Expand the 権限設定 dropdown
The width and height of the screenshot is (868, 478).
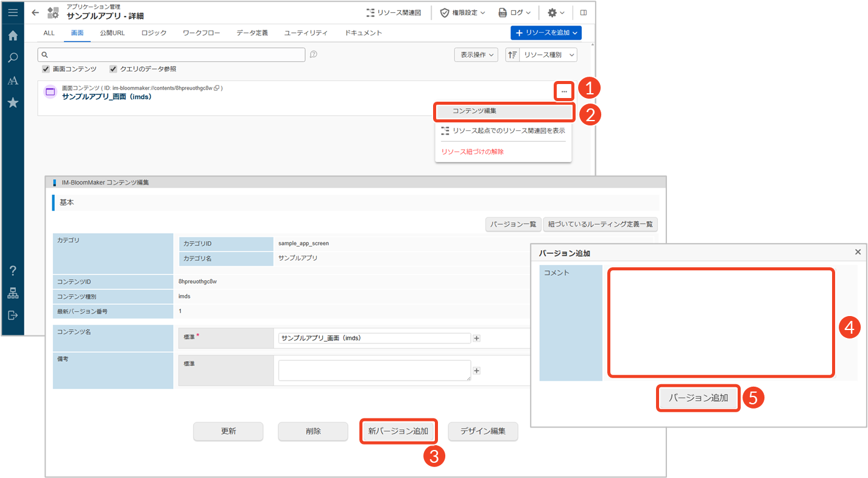(462, 12)
